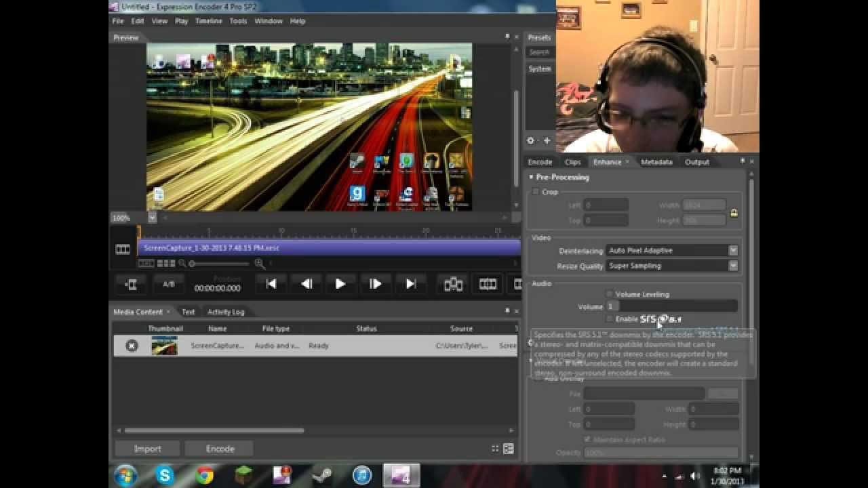Click the filmstrip trim icon right of split
Screen dimensions: 868x488
(x=488, y=284)
